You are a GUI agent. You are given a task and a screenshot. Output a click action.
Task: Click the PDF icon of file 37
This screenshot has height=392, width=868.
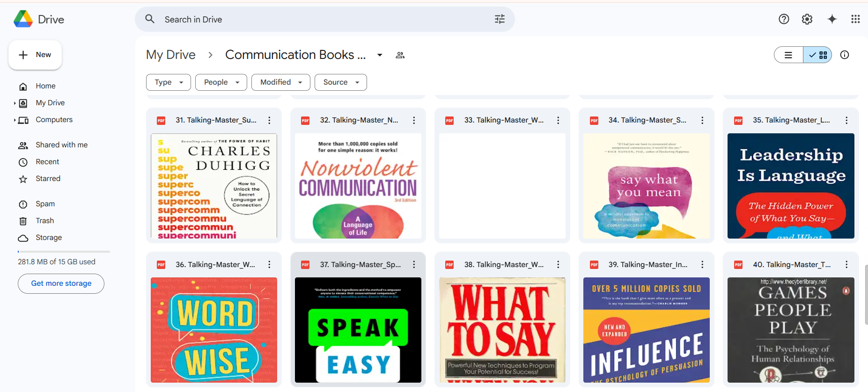coord(305,265)
